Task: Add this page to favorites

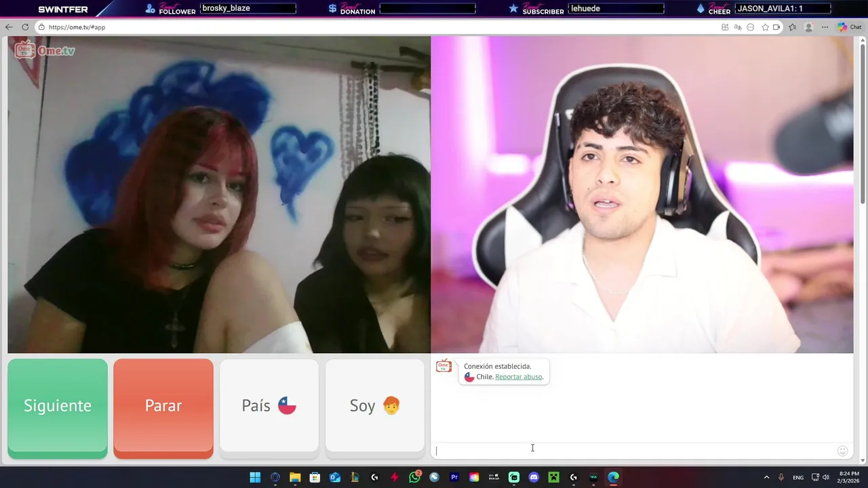Action: [x=765, y=27]
